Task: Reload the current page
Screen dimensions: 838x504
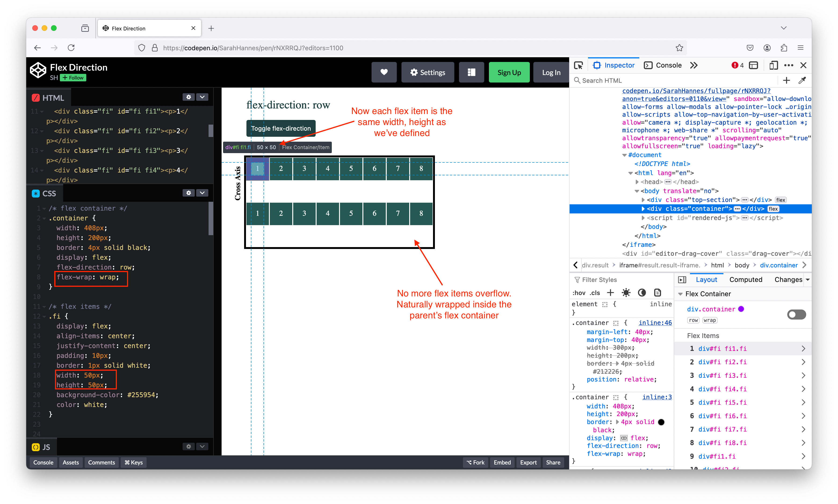Action: pyautogui.click(x=71, y=48)
